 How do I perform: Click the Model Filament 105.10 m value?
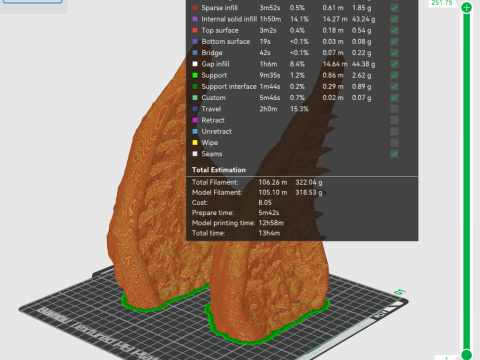coord(273,193)
